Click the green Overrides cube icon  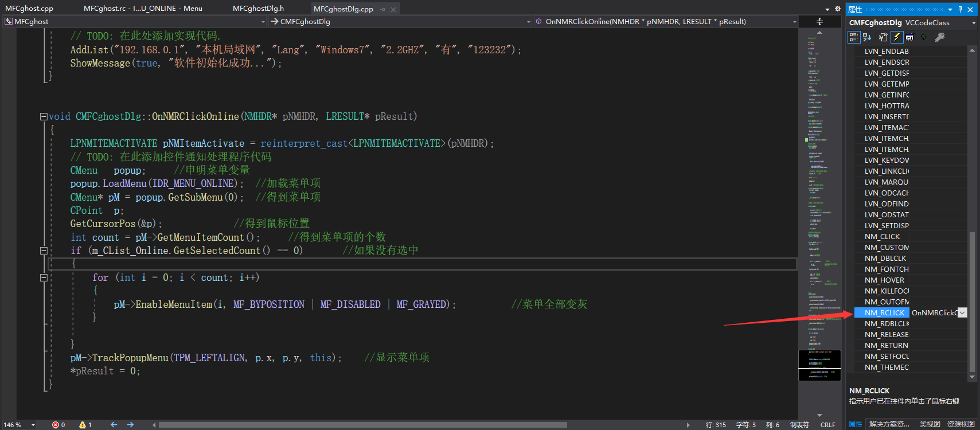click(923, 37)
